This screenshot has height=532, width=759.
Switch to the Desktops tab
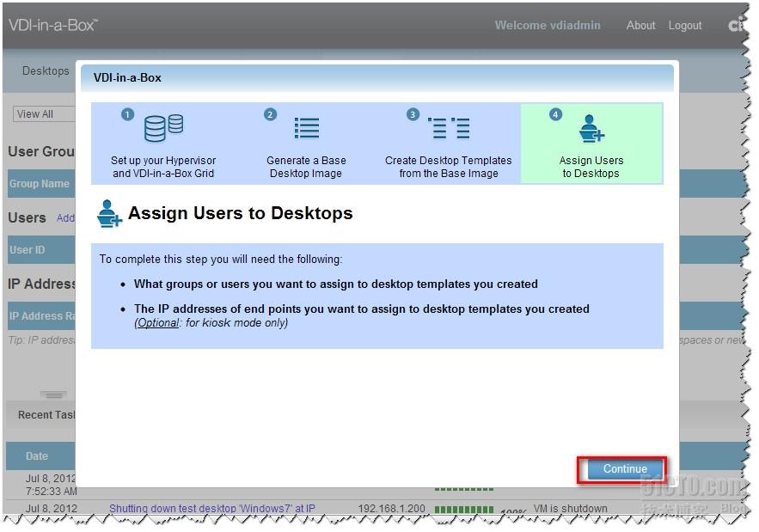tap(46, 70)
